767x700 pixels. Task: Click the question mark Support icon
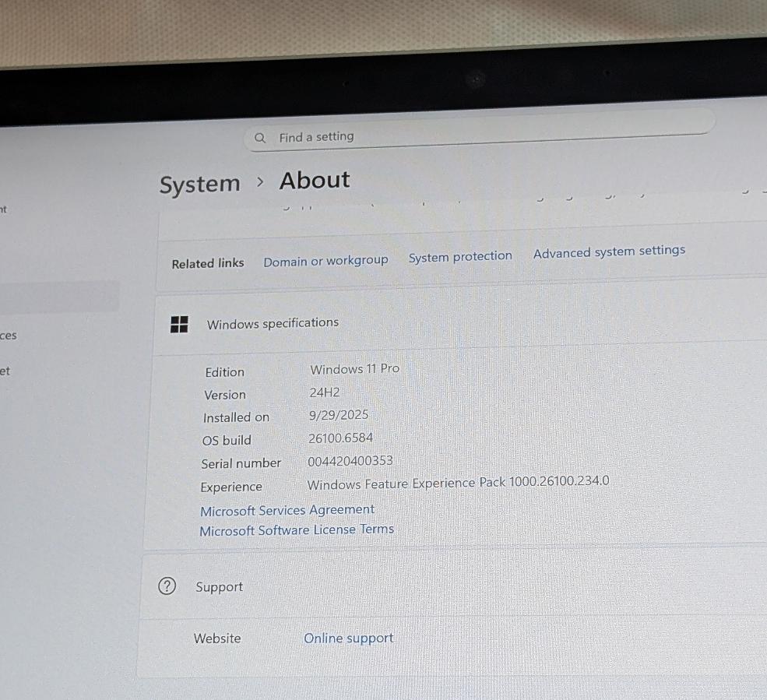(x=167, y=586)
